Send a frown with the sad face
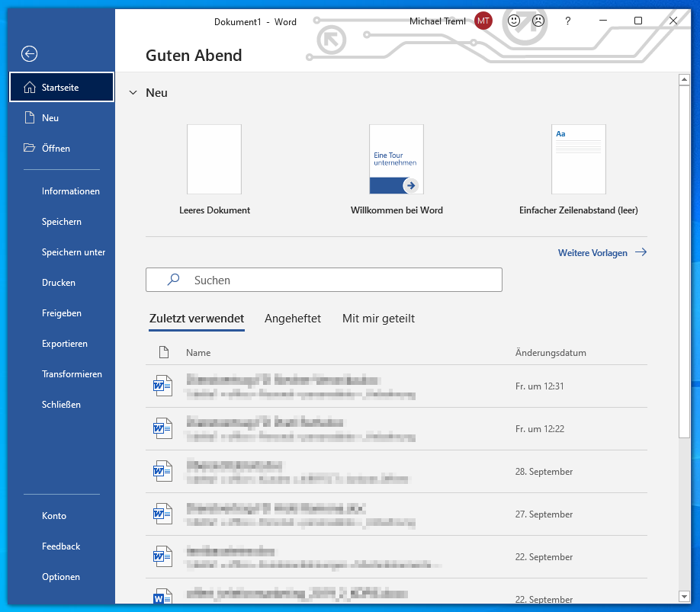The image size is (700, 612). coord(538,21)
